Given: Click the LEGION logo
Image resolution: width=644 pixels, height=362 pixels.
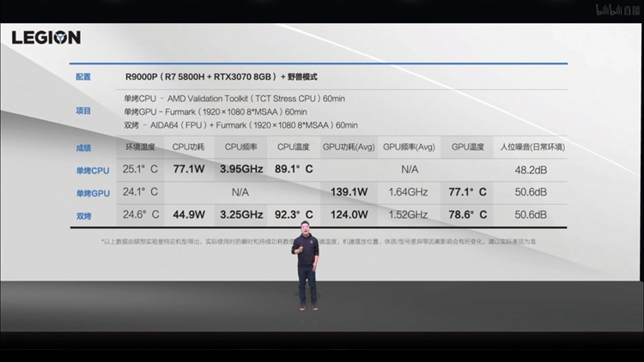Looking at the screenshot, I should pyautogui.click(x=46, y=38).
